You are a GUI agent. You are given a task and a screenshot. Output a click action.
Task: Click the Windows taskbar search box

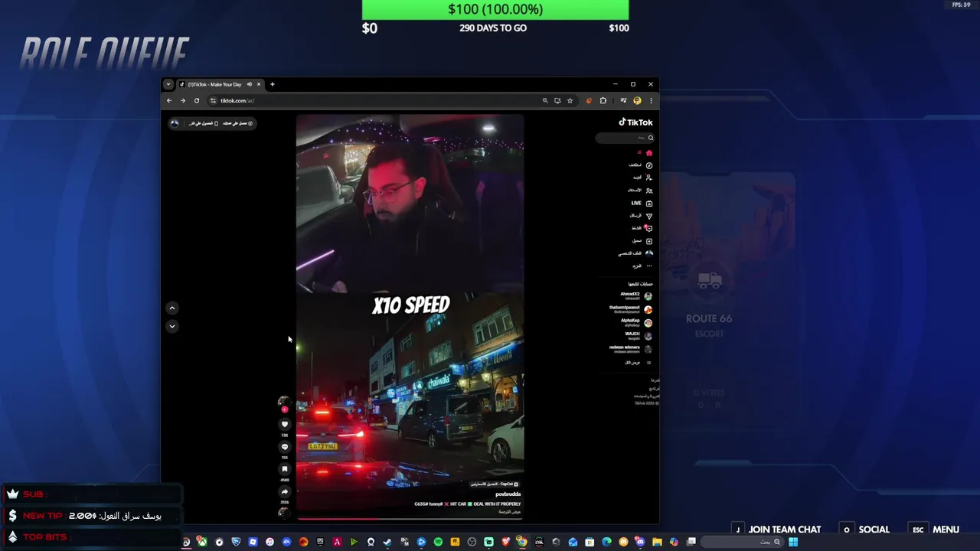click(x=742, y=542)
